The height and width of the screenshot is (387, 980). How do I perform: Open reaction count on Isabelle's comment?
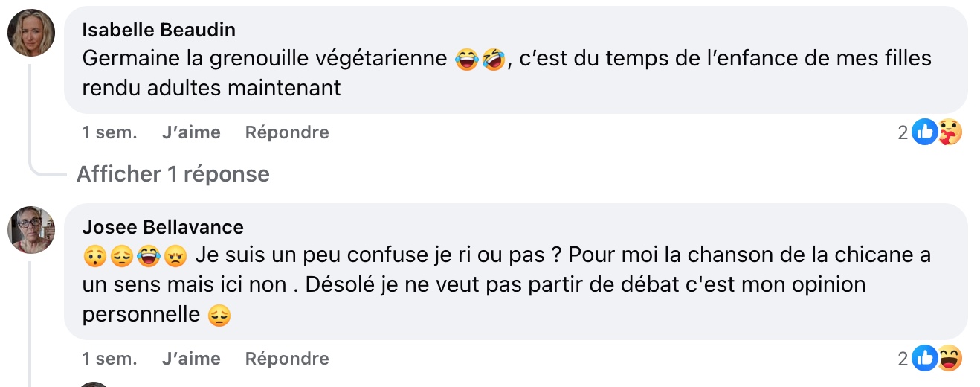click(x=903, y=132)
